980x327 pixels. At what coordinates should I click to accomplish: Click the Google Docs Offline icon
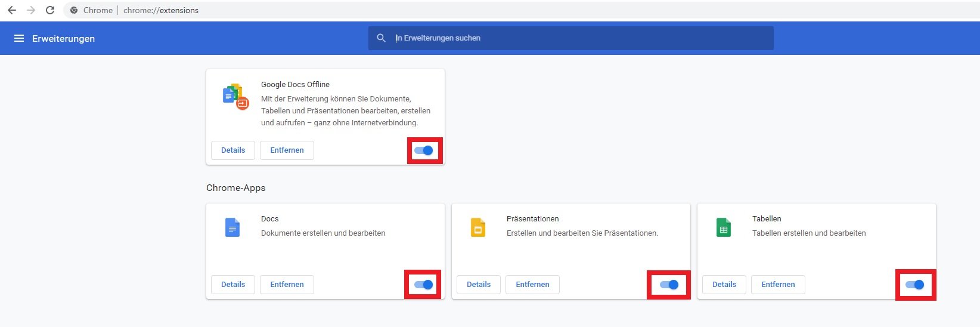[235, 97]
